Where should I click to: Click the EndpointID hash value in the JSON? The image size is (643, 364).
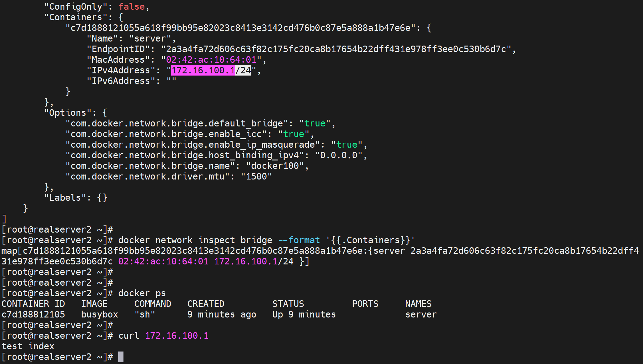point(336,49)
